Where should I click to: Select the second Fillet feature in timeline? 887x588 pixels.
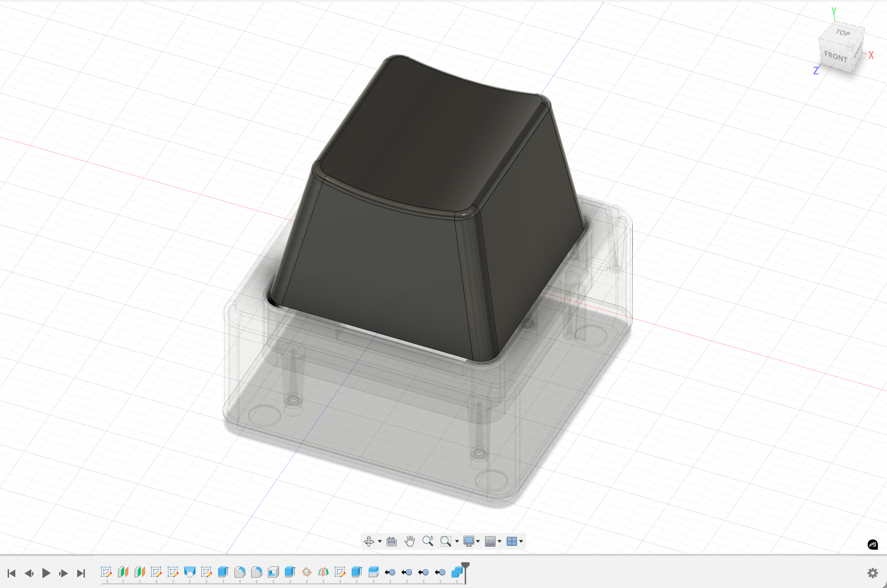[x=257, y=572]
